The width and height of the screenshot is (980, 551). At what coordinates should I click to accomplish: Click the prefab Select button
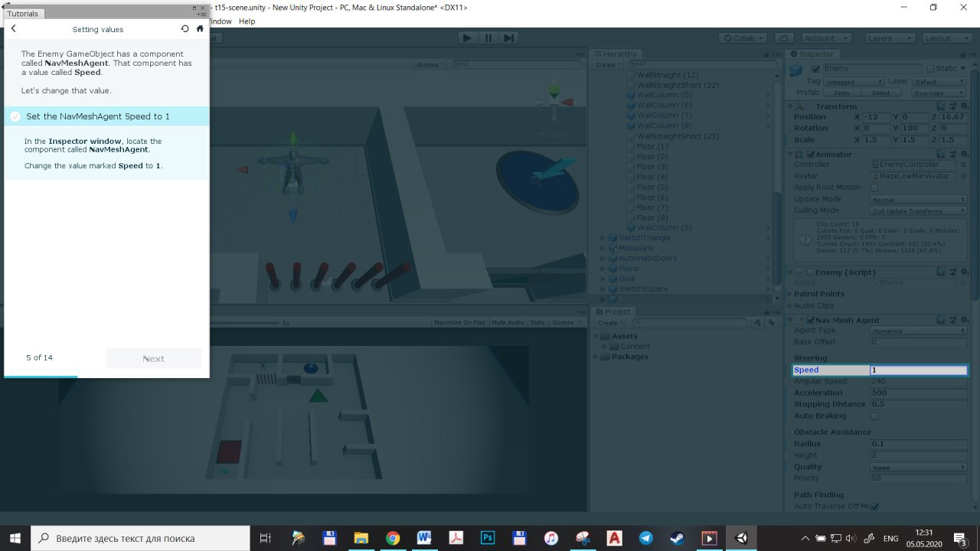[881, 93]
